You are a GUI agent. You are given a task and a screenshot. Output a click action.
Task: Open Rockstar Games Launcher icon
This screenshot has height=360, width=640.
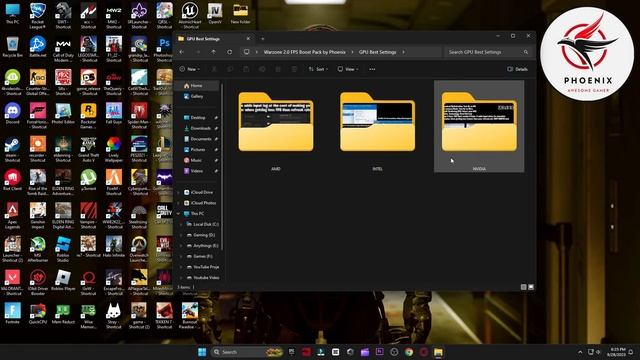(88, 116)
